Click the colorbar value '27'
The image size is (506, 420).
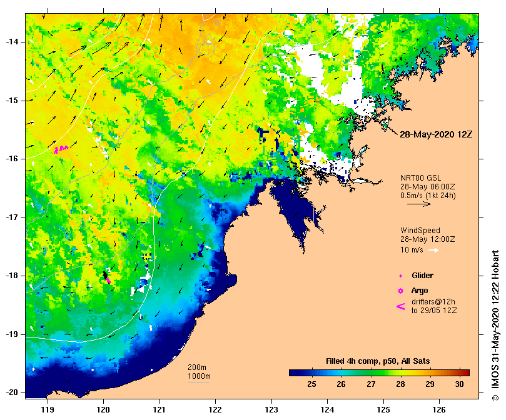371,384
